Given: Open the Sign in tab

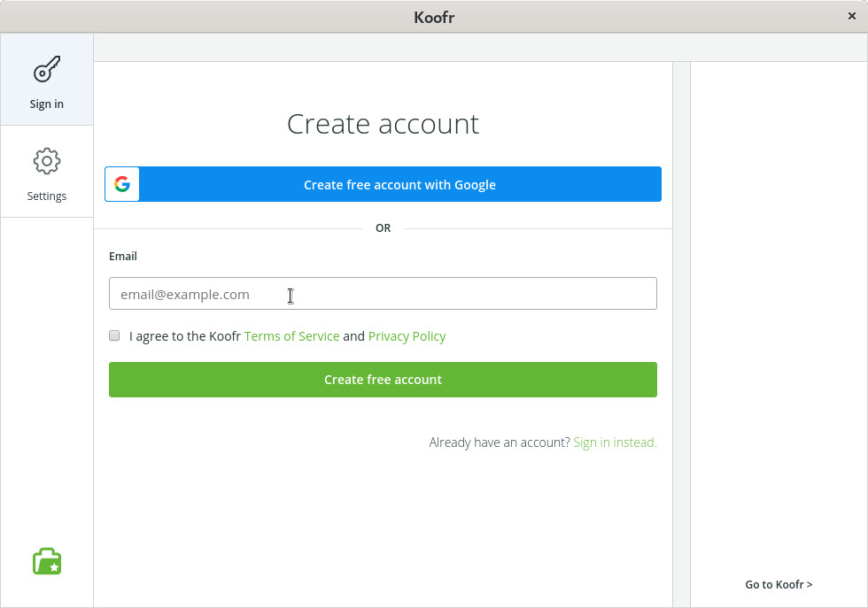Looking at the screenshot, I should point(46,80).
